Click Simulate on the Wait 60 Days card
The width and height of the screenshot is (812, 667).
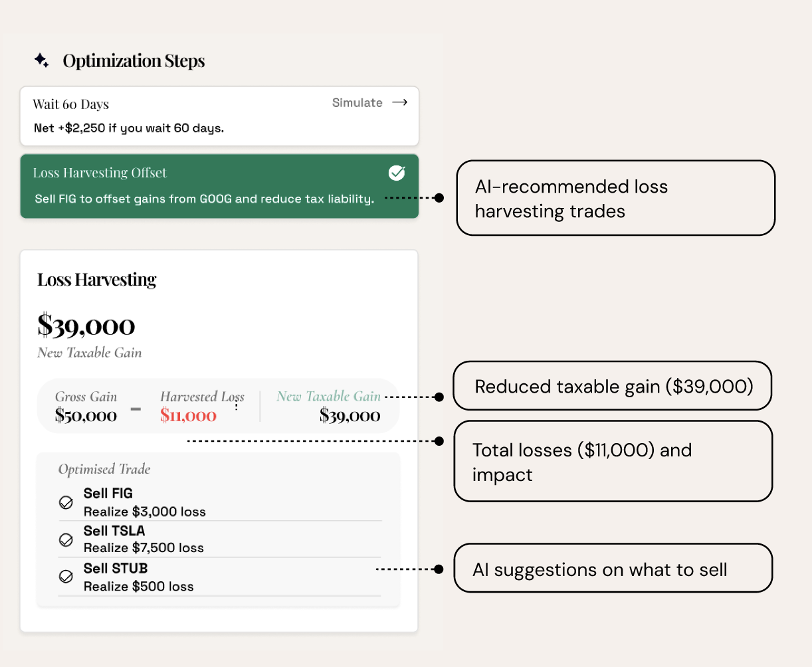coord(357,103)
